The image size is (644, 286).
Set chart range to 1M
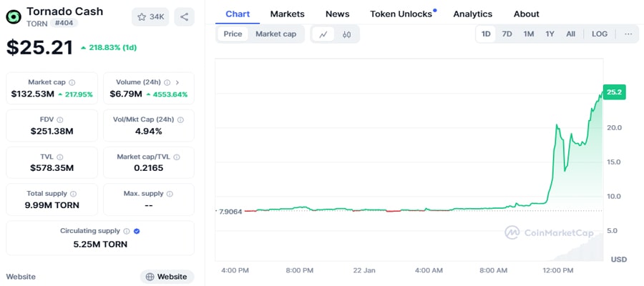529,34
